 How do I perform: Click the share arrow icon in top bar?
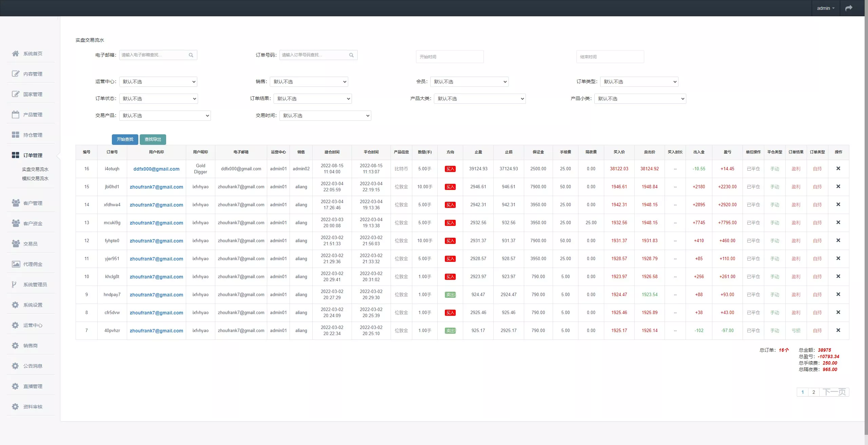tap(848, 8)
